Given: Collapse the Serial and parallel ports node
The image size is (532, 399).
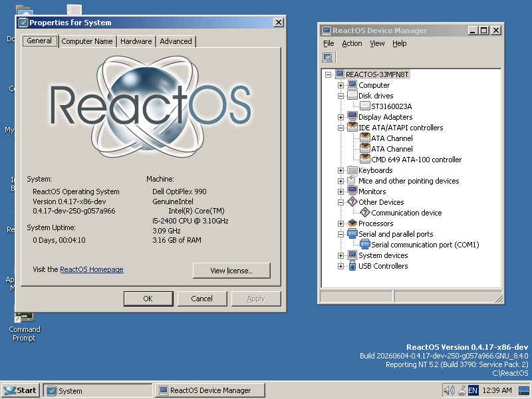Looking at the screenshot, I should 340,234.
